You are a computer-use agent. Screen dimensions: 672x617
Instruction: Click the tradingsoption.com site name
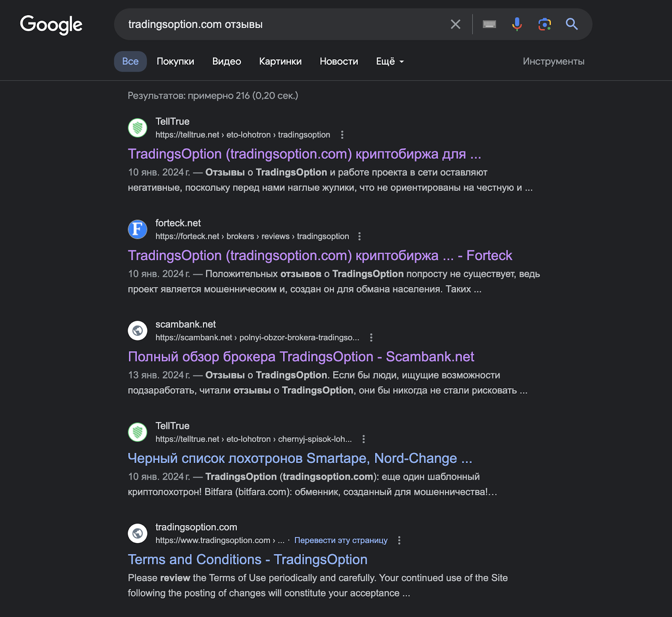point(196,527)
